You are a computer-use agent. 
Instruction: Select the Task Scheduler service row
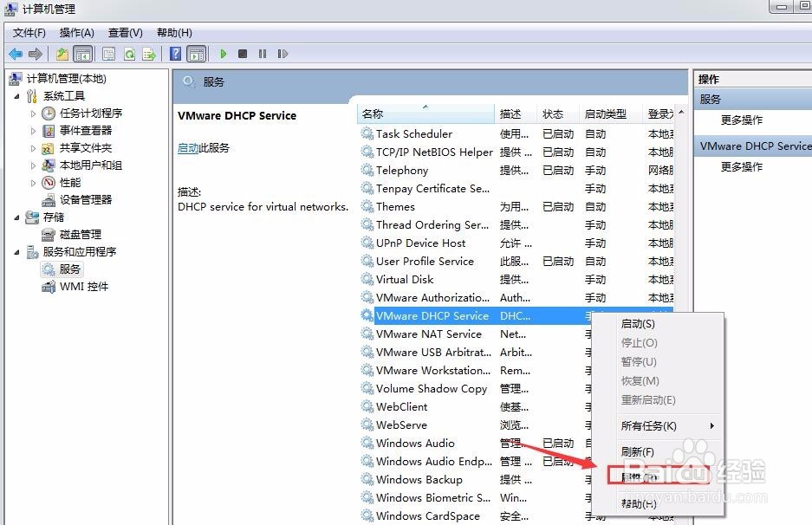pos(516,134)
